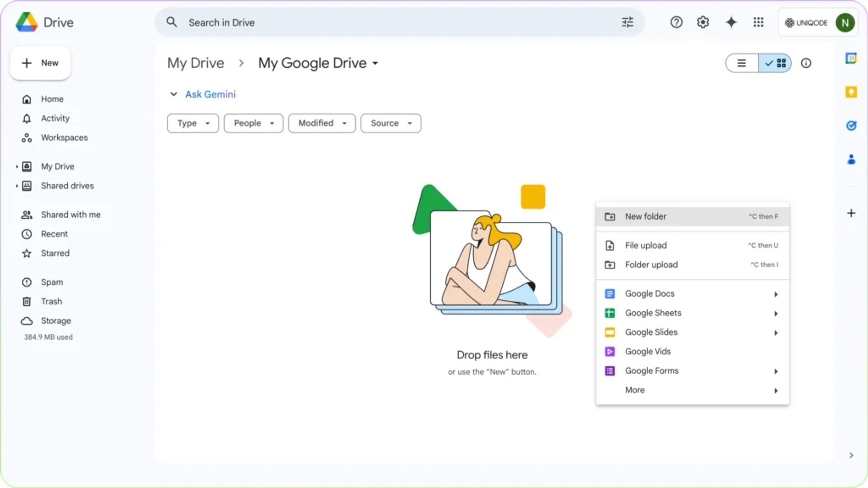Open the Help support icon
Screen dimensions: 868x488
(x=676, y=22)
